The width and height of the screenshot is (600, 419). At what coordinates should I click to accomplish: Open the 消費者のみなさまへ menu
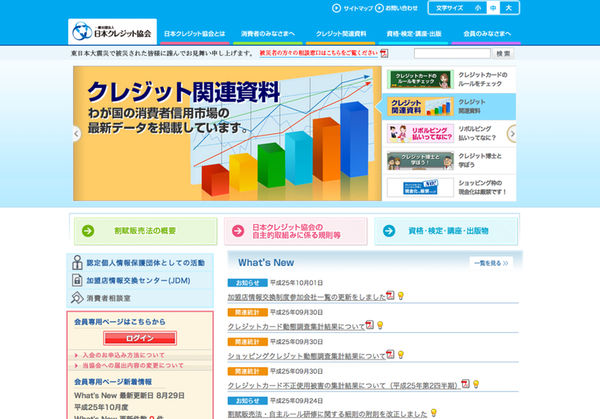(268, 34)
